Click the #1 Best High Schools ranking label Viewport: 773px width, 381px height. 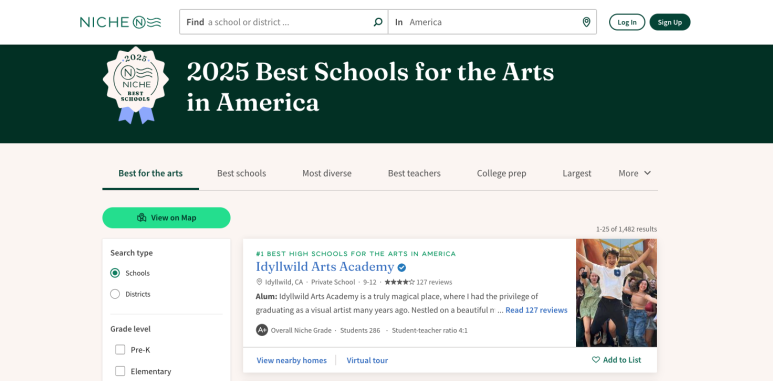[x=356, y=254]
